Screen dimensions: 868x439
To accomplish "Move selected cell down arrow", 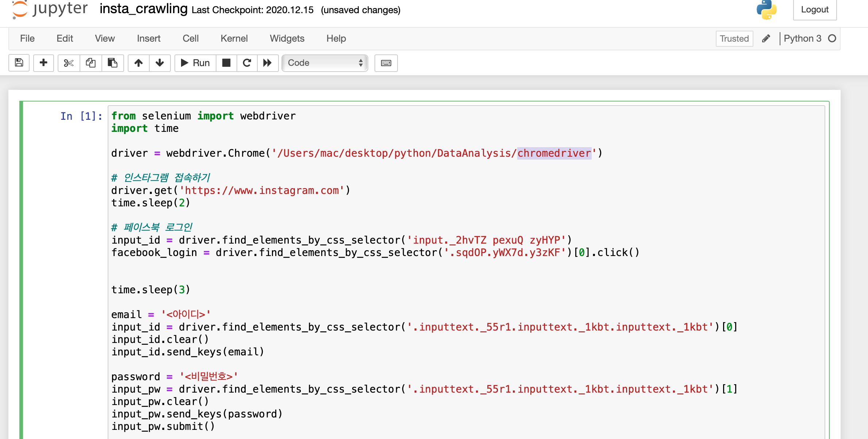I will (160, 63).
